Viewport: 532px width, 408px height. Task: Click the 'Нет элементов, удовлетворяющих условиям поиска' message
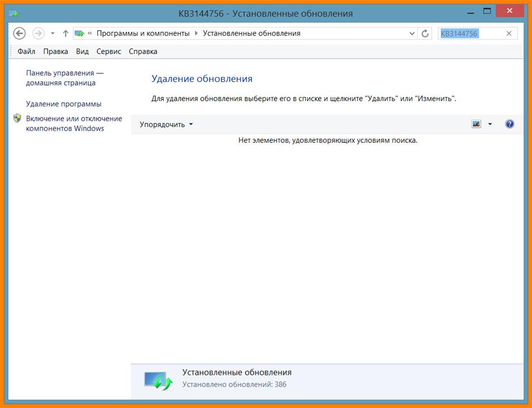tap(328, 140)
